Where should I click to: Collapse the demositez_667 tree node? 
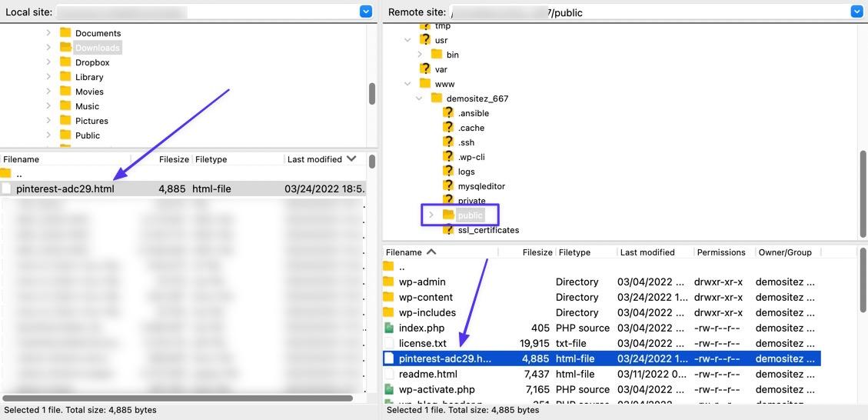[419, 98]
